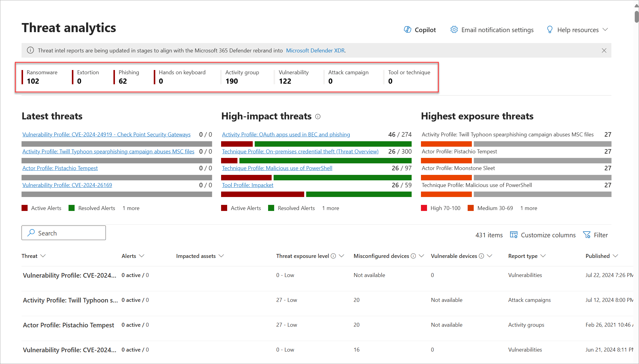Open Email notification settings icon

[454, 30]
